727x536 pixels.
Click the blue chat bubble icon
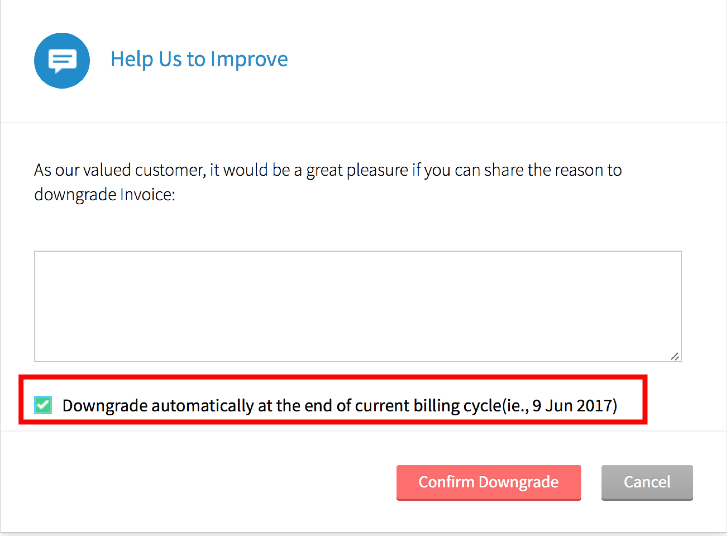(x=62, y=60)
